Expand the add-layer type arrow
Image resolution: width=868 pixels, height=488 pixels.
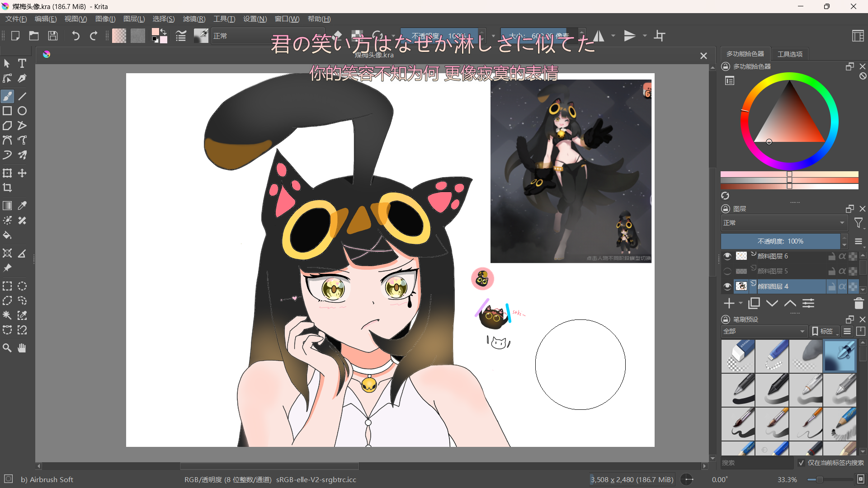point(741,304)
